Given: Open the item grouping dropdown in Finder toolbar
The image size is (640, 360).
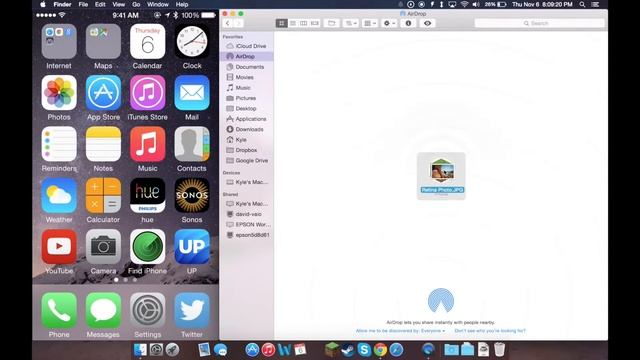Looking at the screenshot, I should [370, 23].
